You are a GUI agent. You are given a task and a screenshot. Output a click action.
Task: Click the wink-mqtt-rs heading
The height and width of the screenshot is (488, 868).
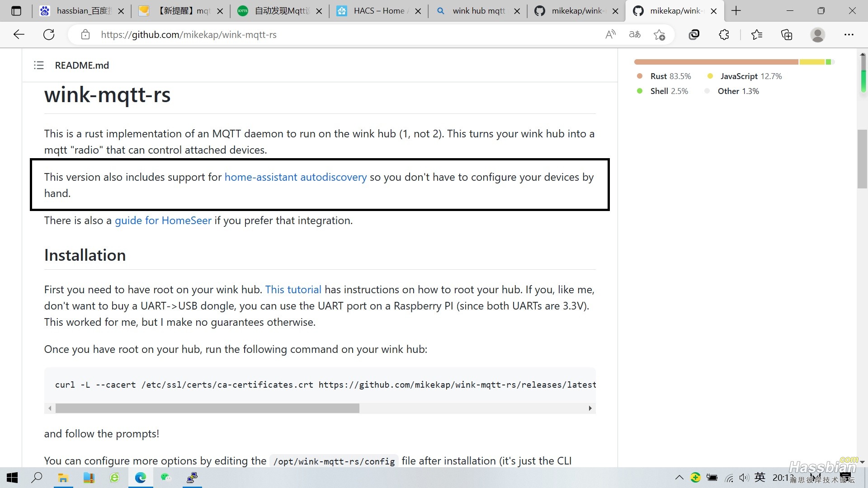point(108,95)
